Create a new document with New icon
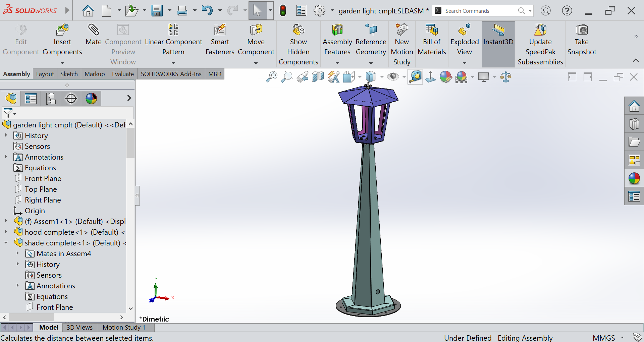 coord(107,11)
